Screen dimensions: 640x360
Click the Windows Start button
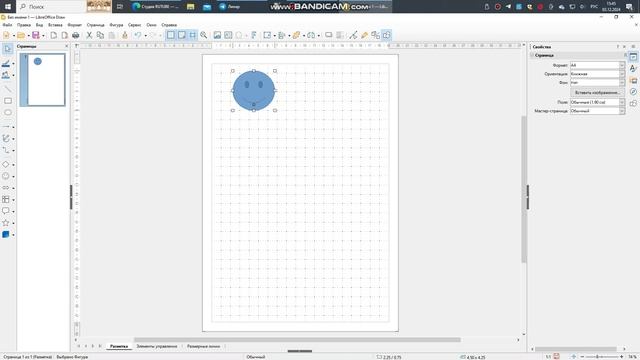pyautogui.click(x=8, y=7)
